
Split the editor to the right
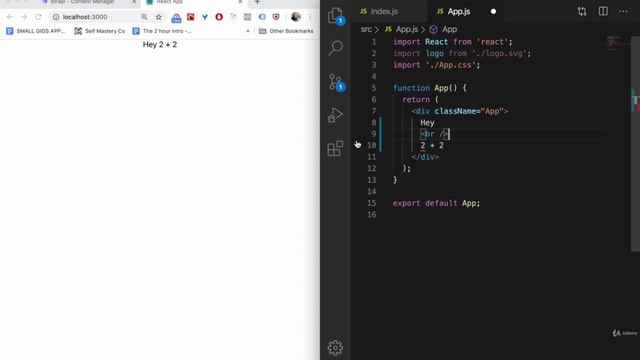(x=603, y=11)
